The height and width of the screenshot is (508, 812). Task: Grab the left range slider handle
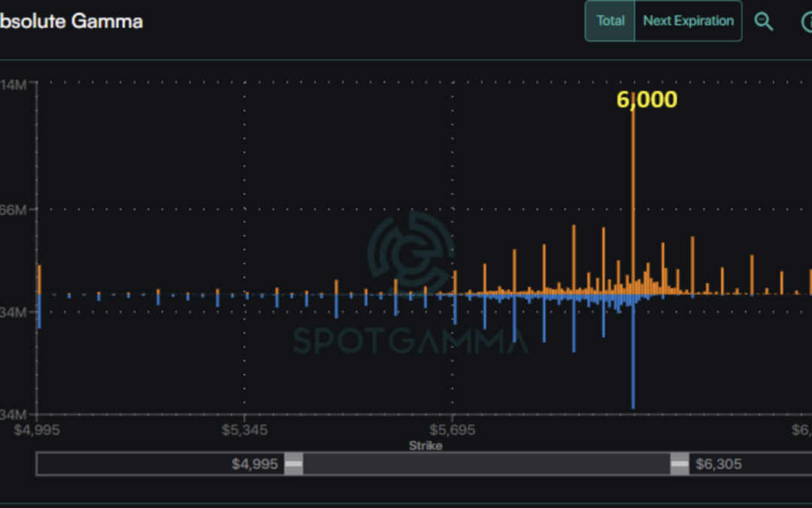click(x=294, y=464)
